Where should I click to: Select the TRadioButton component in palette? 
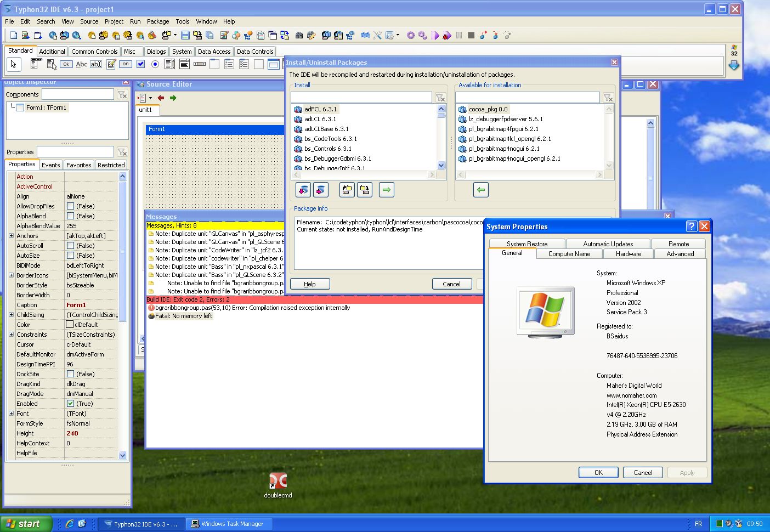(x=155, y=64)
